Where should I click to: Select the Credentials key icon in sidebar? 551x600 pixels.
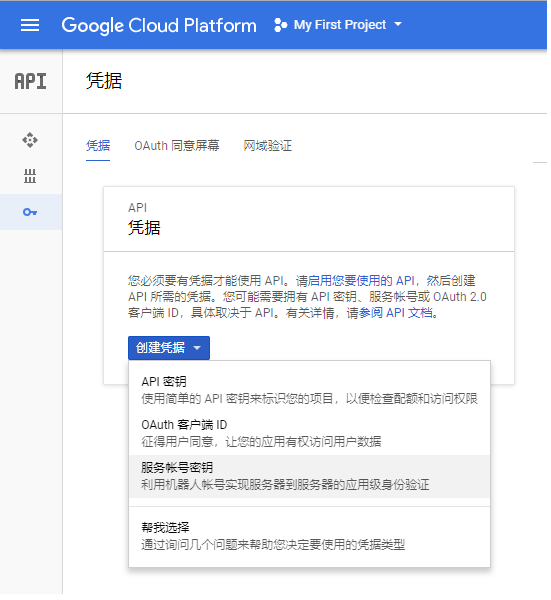tap(31, 212)
